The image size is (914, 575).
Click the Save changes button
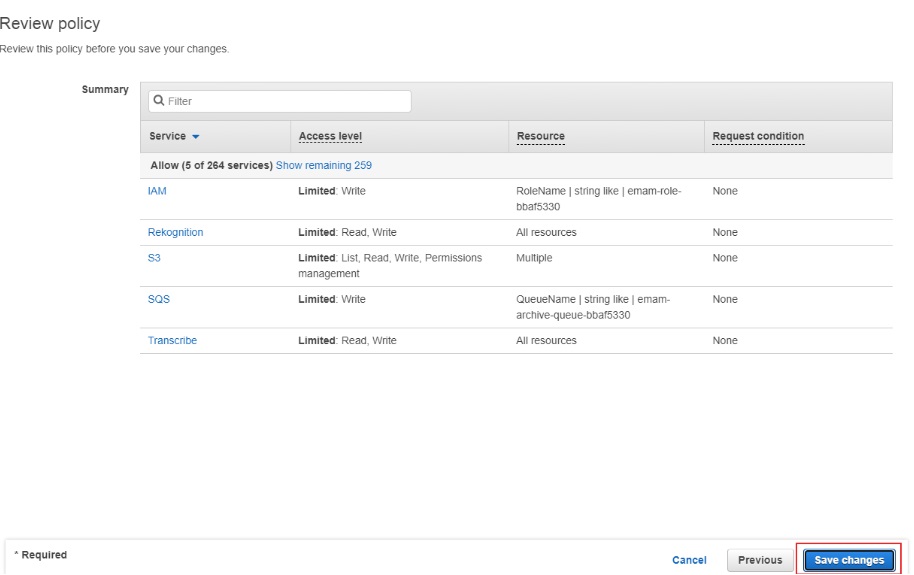pos(849,560)
